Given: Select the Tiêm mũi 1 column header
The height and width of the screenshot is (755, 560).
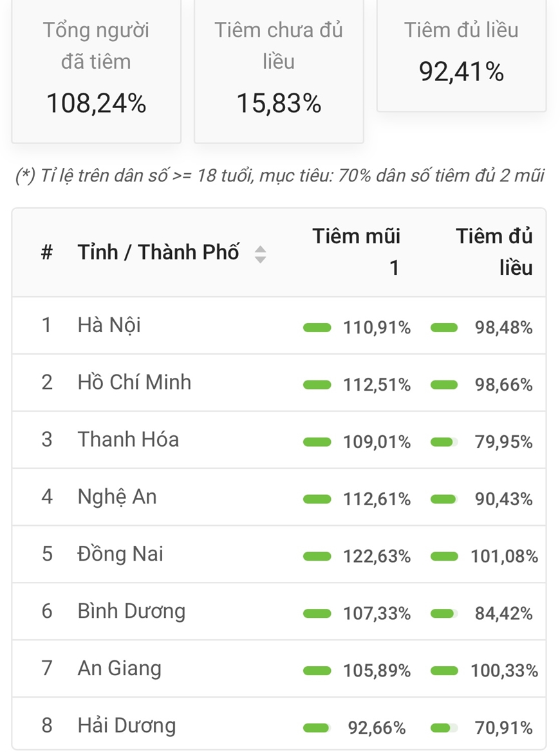Looking at the screenshot, I should tap(357, 252).
